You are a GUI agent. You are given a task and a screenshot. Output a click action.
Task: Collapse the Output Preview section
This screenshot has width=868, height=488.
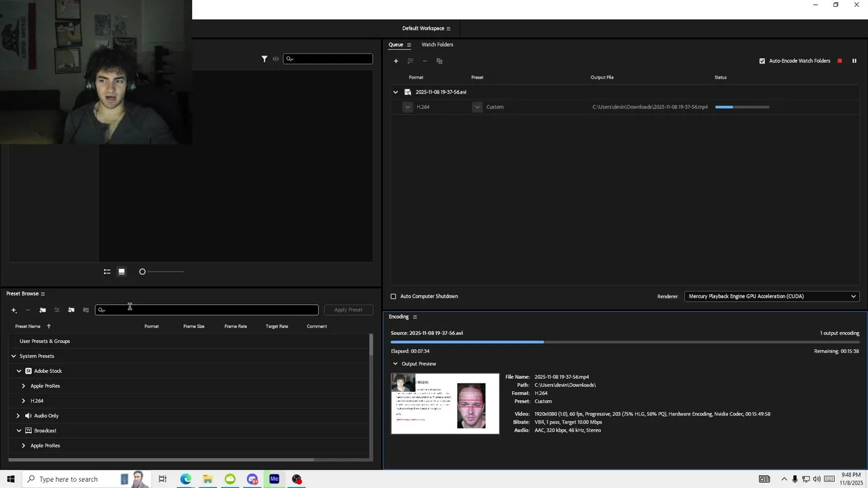point(395,364)
